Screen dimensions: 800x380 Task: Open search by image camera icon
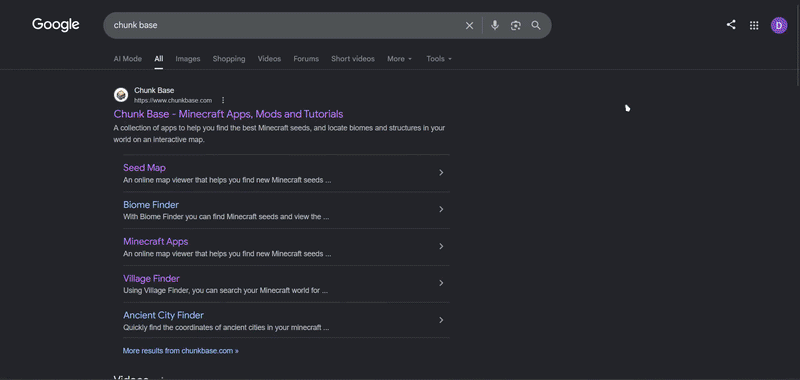(515, 26)
